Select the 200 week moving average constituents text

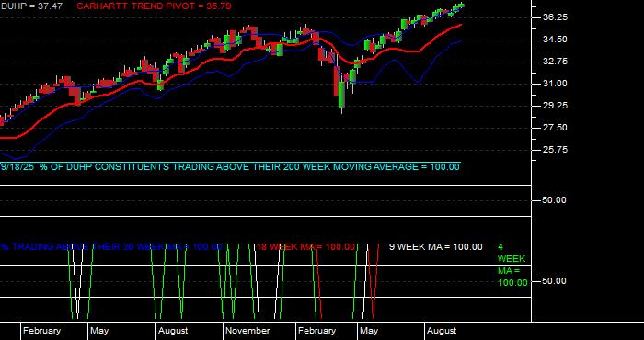(230, 167)
